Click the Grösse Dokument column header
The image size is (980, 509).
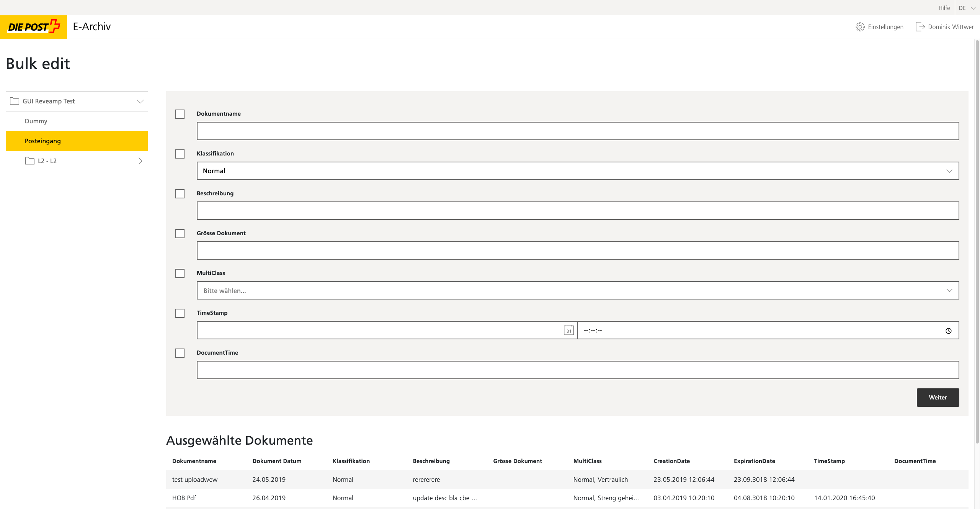[x=518, y=461]
